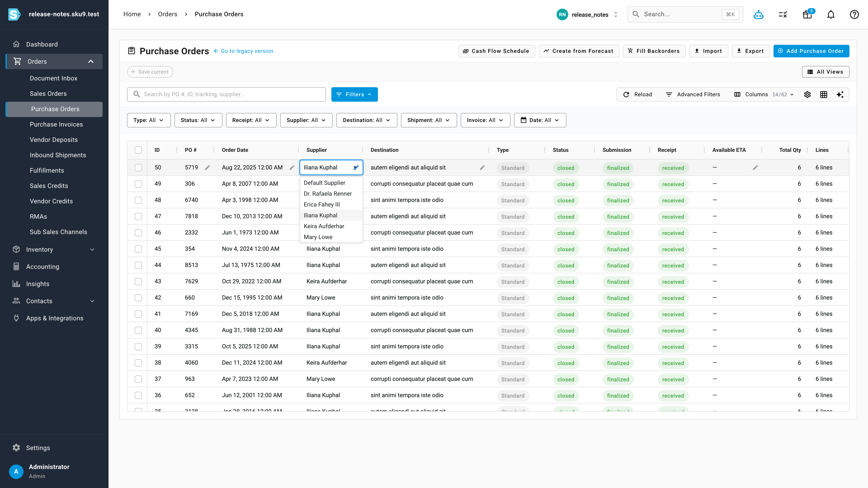
Task: Open Cash Flow Schedule
Action: (496, 51)
